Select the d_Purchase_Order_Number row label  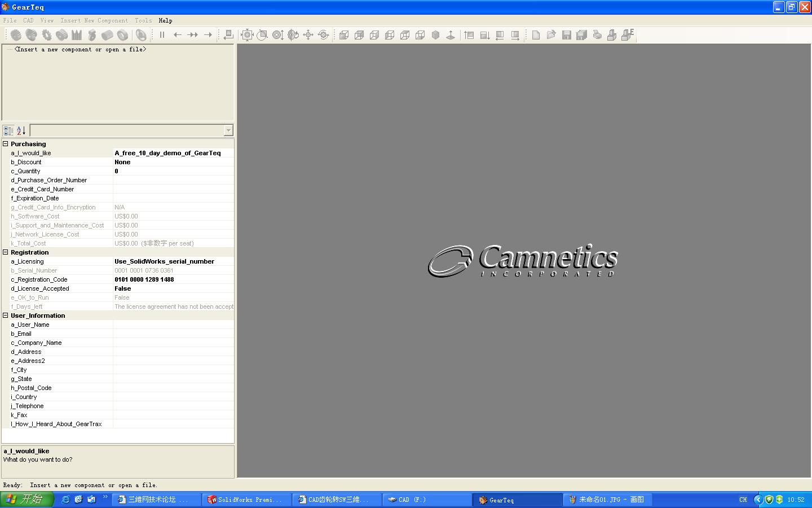[48, 180]
